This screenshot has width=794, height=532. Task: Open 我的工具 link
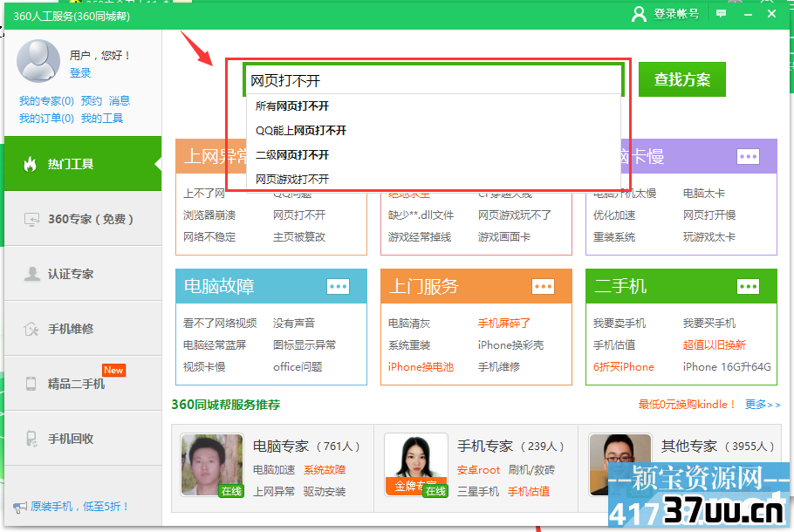(x=102, y=119)
